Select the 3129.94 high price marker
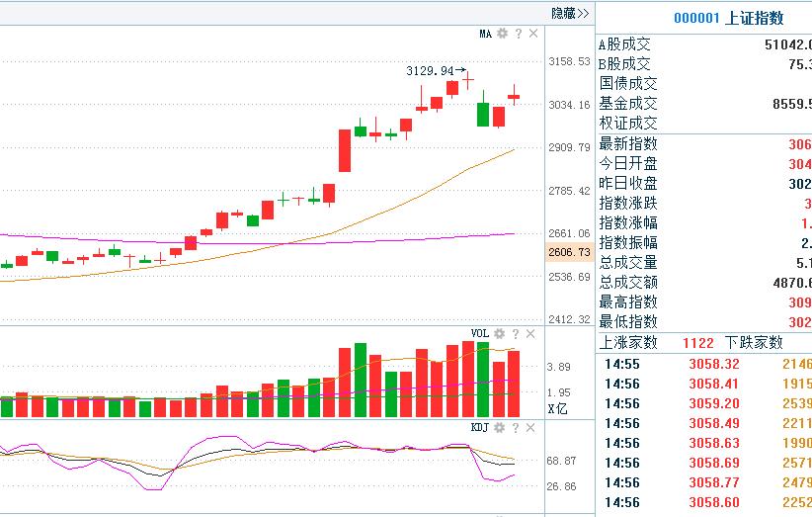This screenshot has width=812, height=517. (x=436, y=70)
